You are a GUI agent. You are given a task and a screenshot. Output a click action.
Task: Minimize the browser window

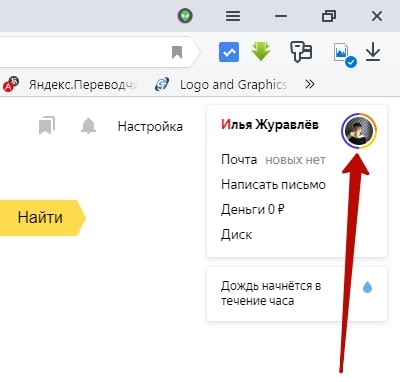(x=281, y=16)
